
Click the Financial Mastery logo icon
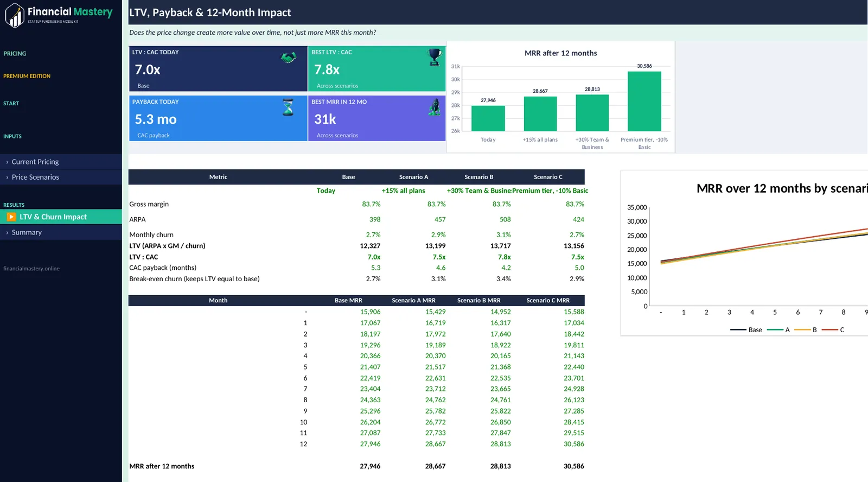coord(15,15)
